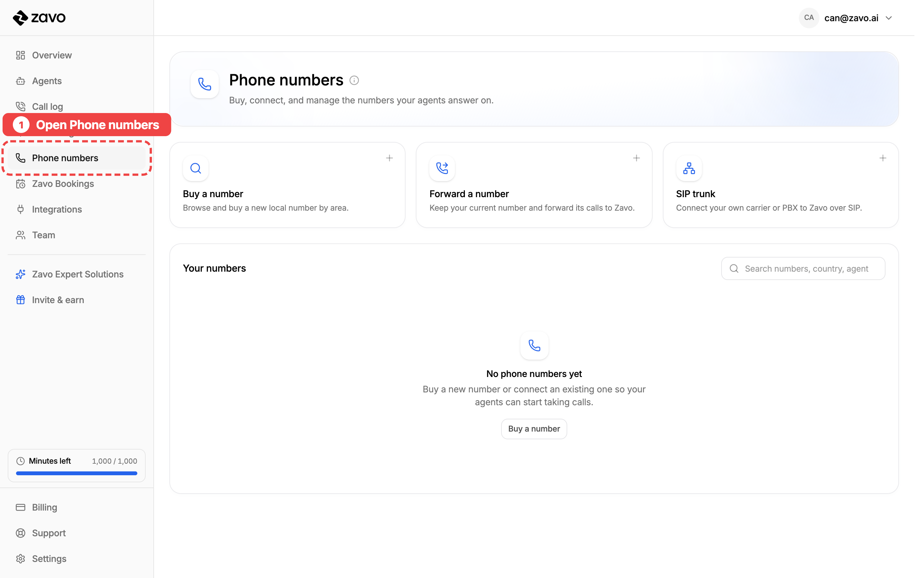This screenshot has height=578, width=924.
Task: Click the Minutes left clock icon
Action: click(x=21, y=461)
